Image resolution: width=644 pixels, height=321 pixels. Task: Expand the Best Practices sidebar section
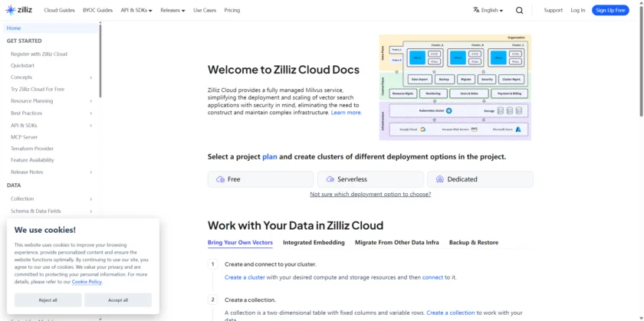pyautogui.click(x=90, y=113)
